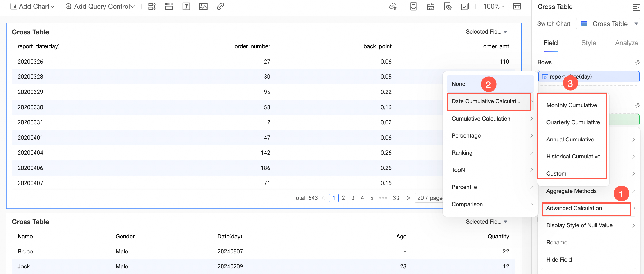
Task: Switch to the Analyze tab
Action: (627, 43)
